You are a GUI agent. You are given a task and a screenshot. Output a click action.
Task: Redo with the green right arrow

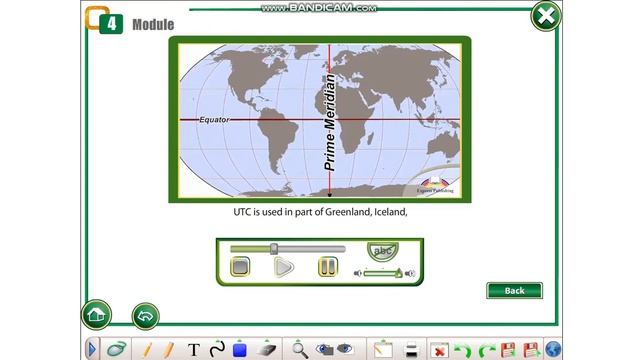tap(487, 351)
